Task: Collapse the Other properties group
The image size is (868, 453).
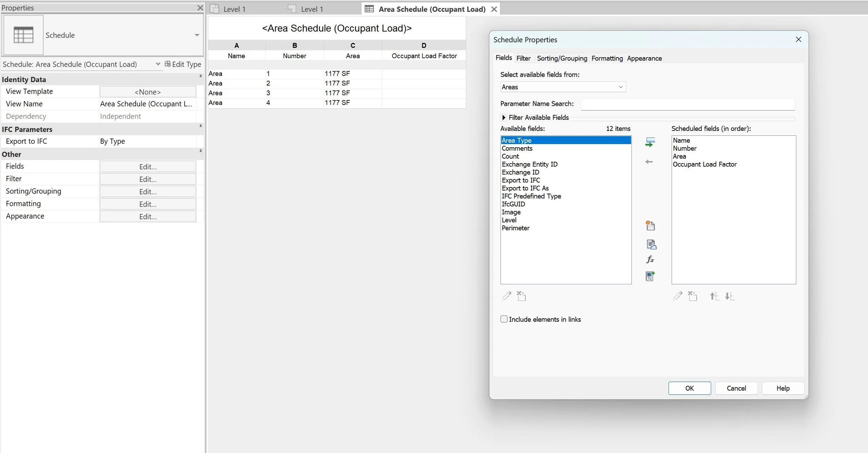Action: point(201,151)
